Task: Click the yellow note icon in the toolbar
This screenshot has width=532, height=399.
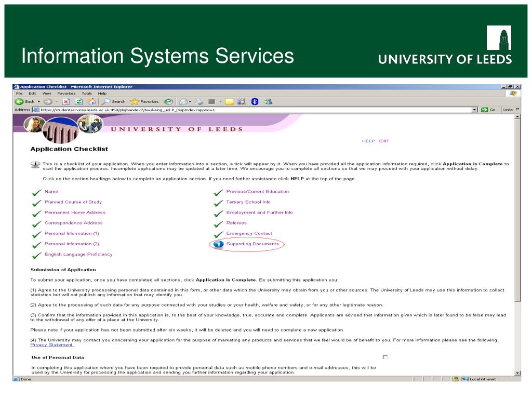Action: click(230, 101)
